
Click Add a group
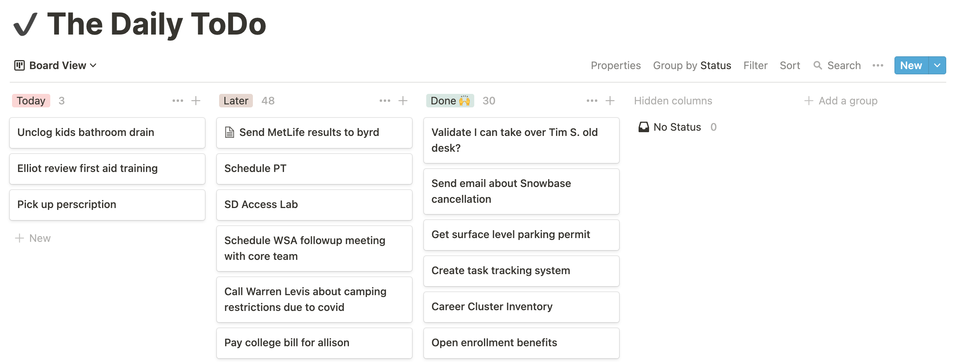click(x=848, y=101)
